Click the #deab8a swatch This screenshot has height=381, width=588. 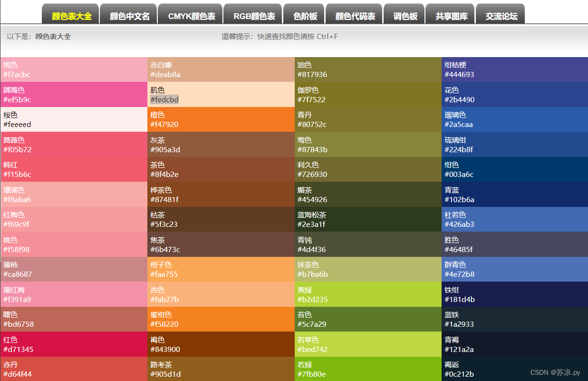coord(221,69)
